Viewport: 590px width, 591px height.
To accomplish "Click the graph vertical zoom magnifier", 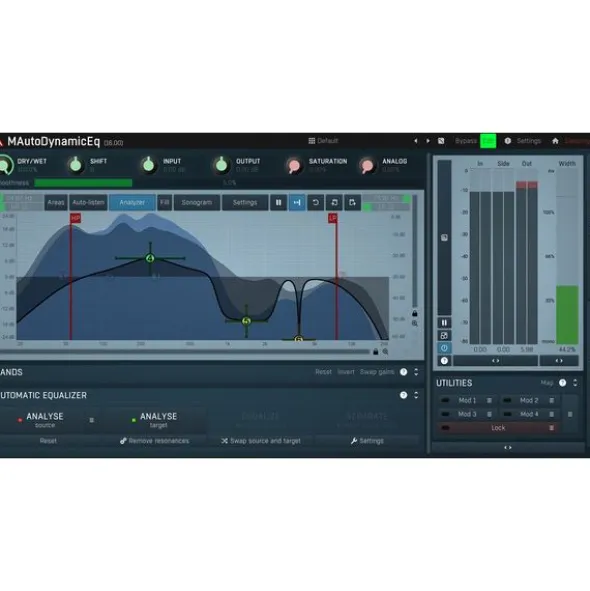I will click(x=415, y=323).
